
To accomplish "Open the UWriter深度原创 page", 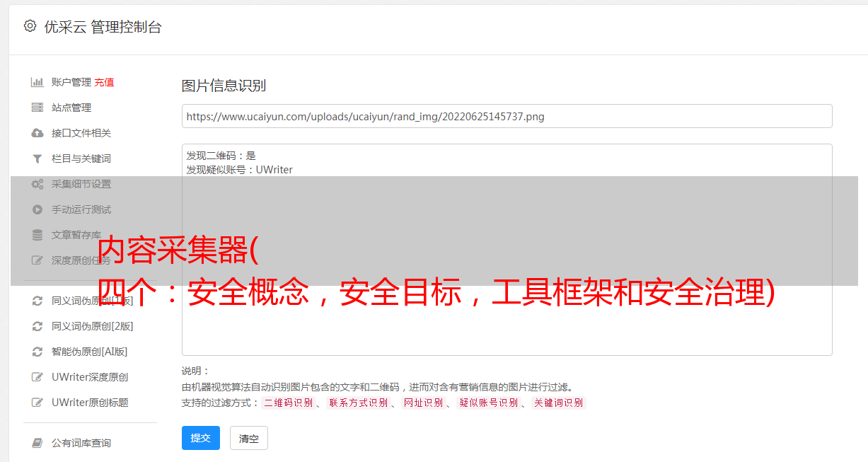I will pyautogui.click(x=90, y=377).
